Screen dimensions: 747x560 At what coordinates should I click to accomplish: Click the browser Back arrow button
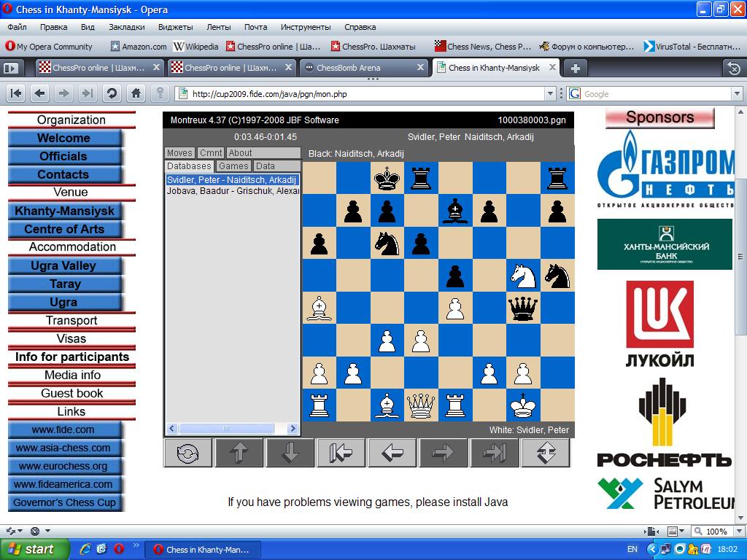pos(39,93)
